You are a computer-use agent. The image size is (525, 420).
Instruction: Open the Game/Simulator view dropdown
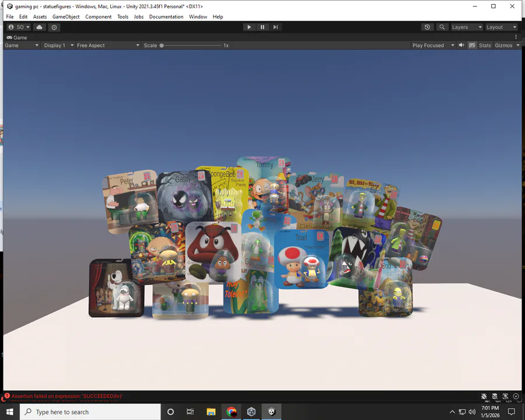click(22, 45)
